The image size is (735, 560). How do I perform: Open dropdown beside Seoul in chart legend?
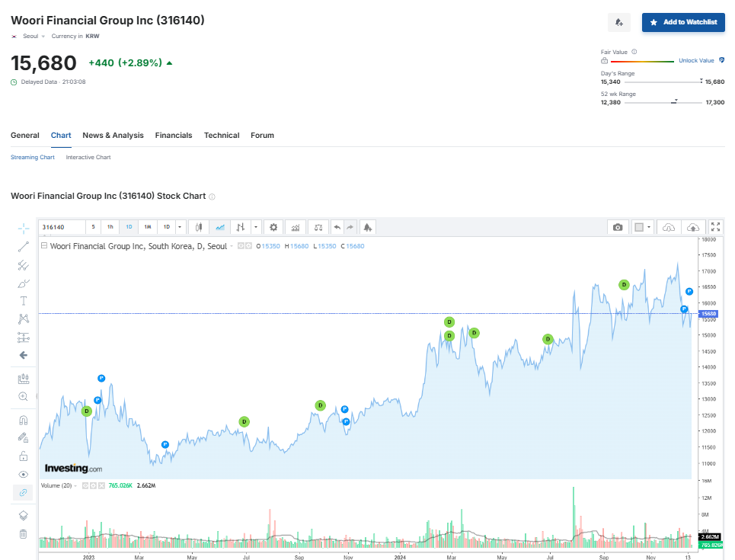pos(232,246)
